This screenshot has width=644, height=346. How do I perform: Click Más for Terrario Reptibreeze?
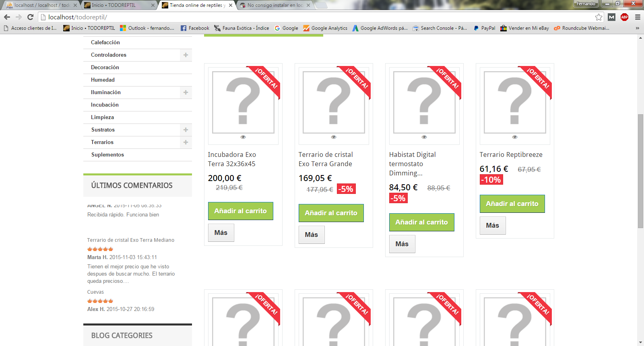pos(493,225)
